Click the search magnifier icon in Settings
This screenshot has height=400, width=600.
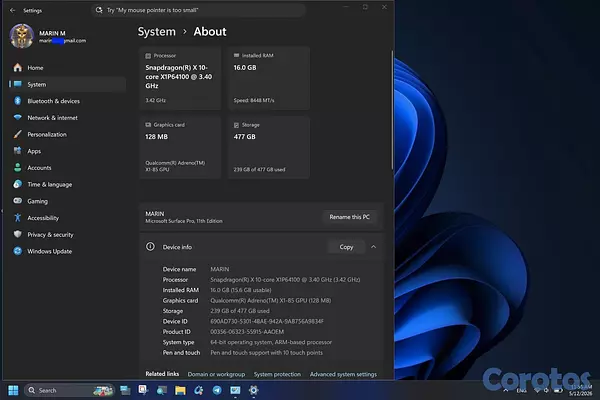pyautogui.click(x=99, y=10)
